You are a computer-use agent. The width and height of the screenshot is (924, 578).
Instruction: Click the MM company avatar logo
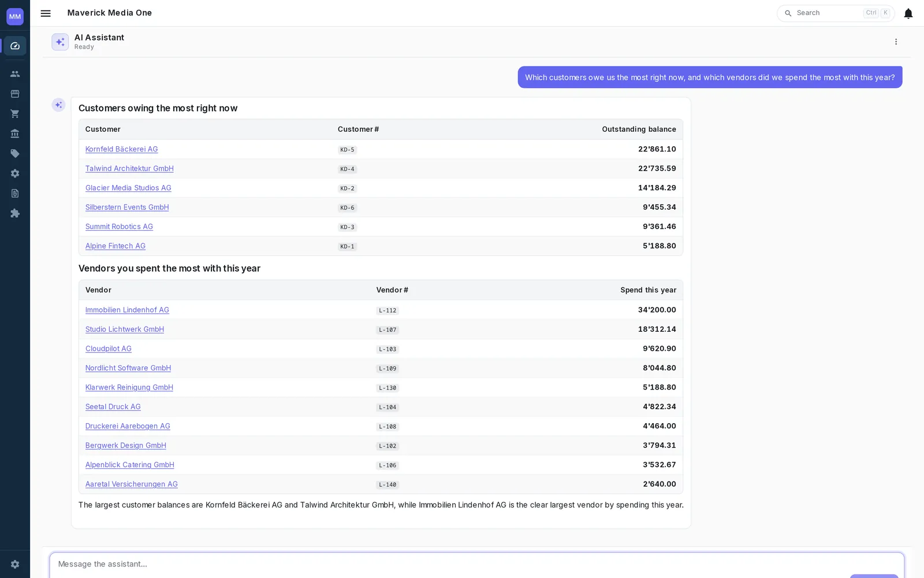[x=15, y=16]
